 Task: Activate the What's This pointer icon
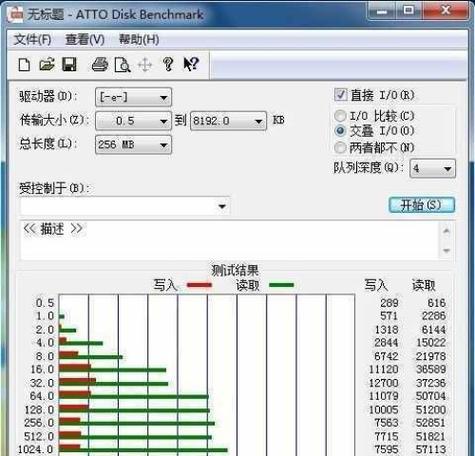pyautogui.click(x=191, y=64)
